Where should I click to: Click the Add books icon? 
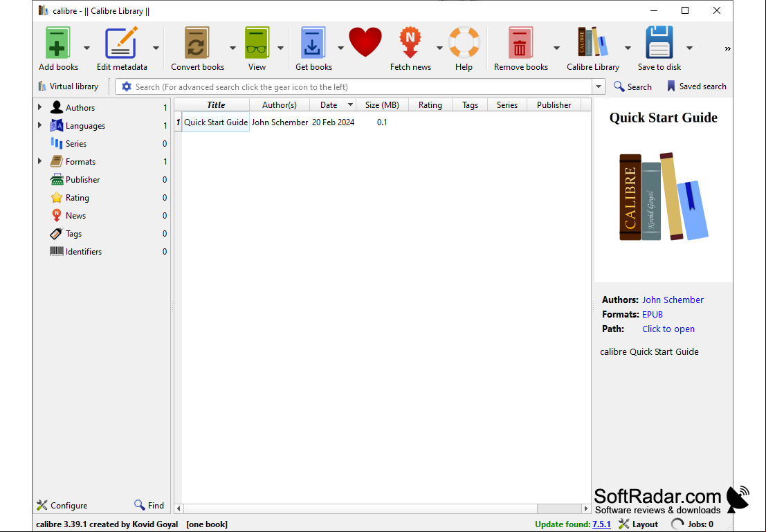pyautogui.click(x=57, y=43)
